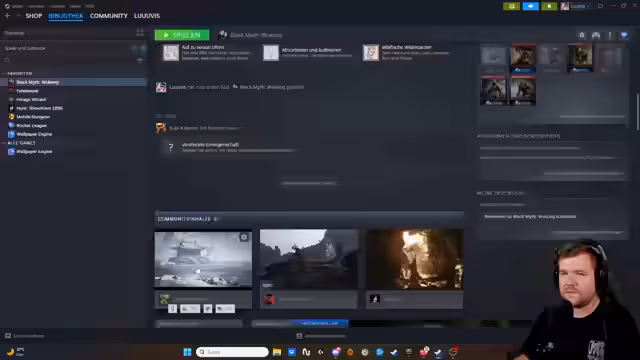Open the SHOP tab
This screenshot has width=640, height=360.
point(33,16)
